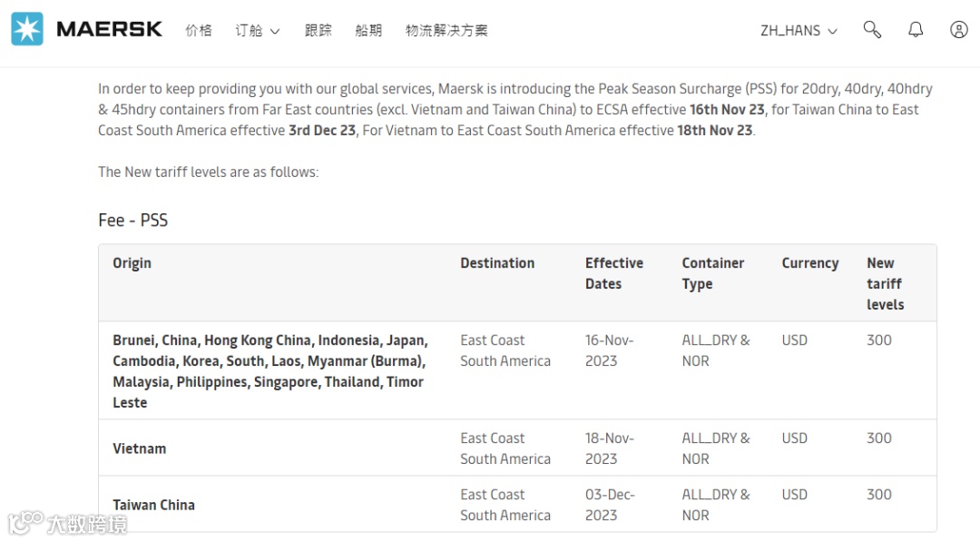The image size is (980, 542).
Task: Click the bold '18th Nov 23' date text
Action: coord(714,130)
